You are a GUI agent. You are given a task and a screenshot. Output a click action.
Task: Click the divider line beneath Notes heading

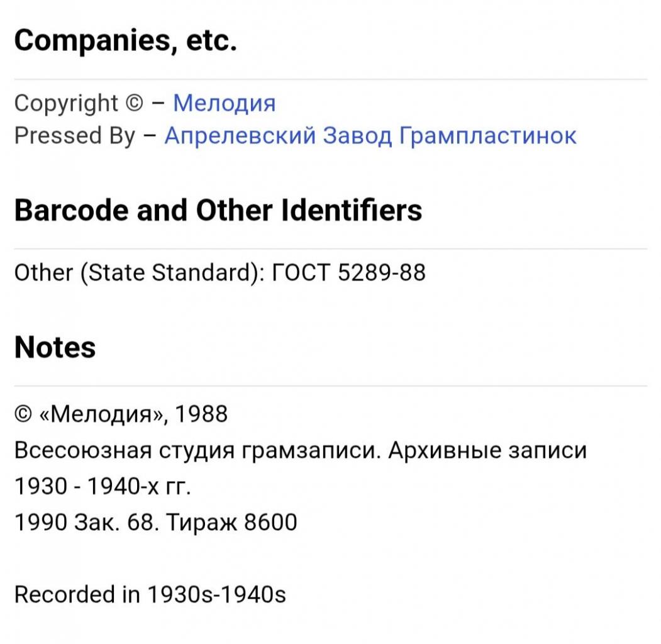coord(331,386)
